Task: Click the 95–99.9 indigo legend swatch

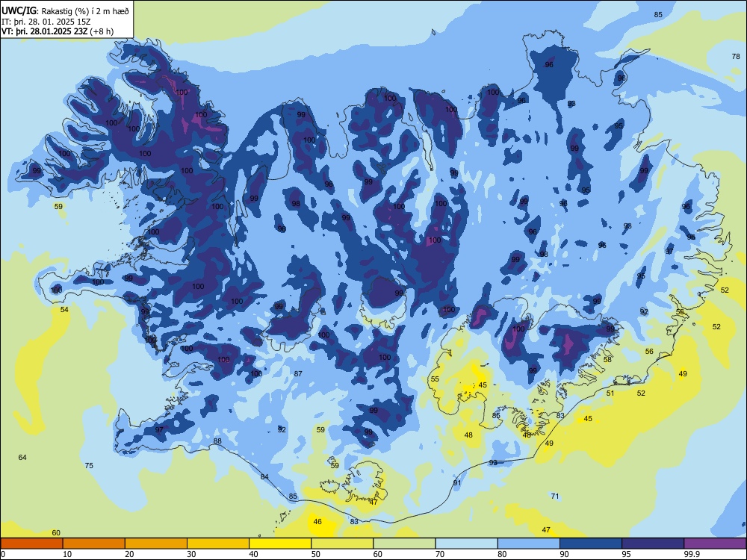Action: (653, 544)
